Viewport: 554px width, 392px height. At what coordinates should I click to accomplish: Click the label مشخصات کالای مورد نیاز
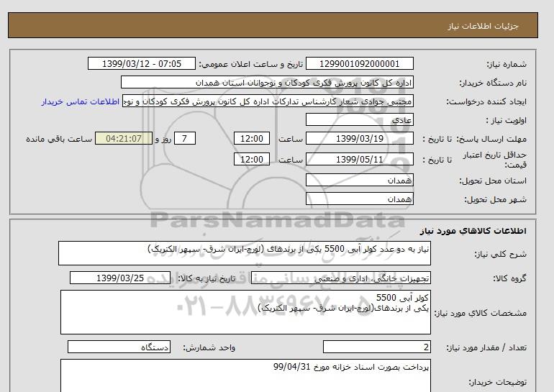click(481, 313)
